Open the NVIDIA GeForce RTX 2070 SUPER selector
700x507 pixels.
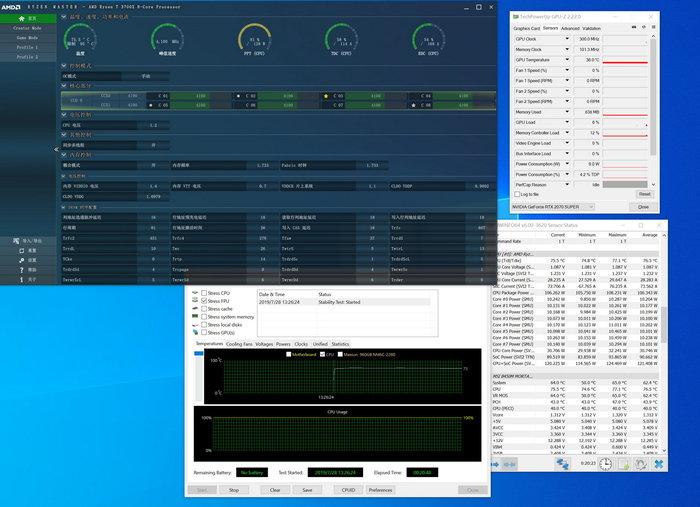tap(553, 207)
